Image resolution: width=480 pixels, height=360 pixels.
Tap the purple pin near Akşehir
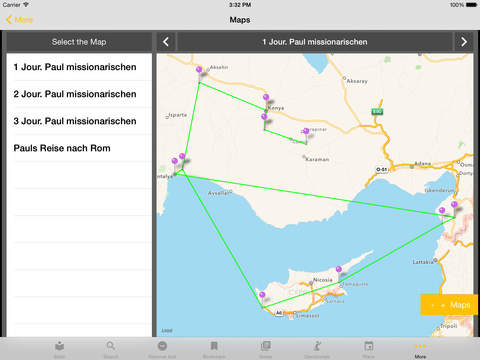[x=199, y=70]
